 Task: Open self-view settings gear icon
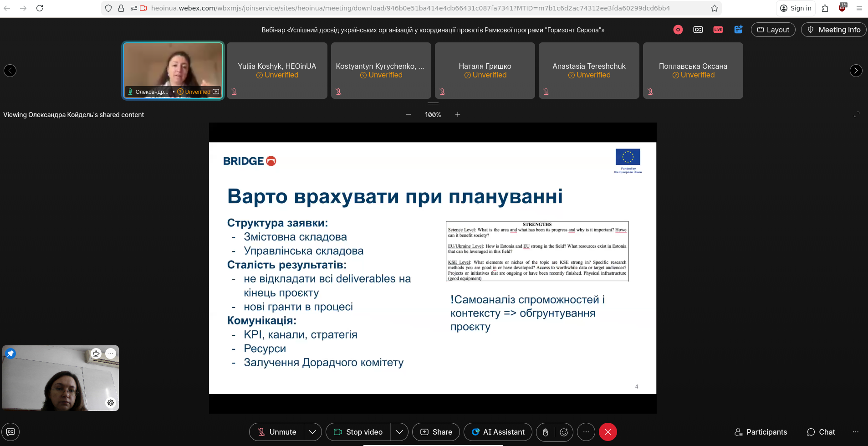click(x=111, y=403)
